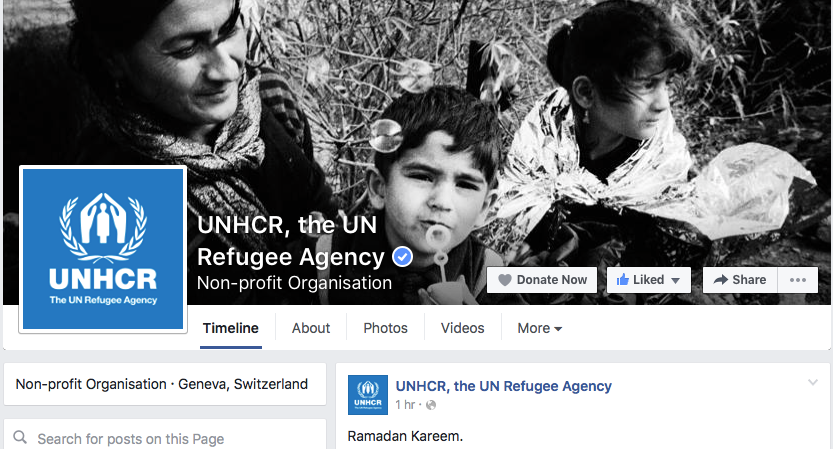Click the 1 hr post timestamp
Screen dimensions: 833x449
click(405, 405)
